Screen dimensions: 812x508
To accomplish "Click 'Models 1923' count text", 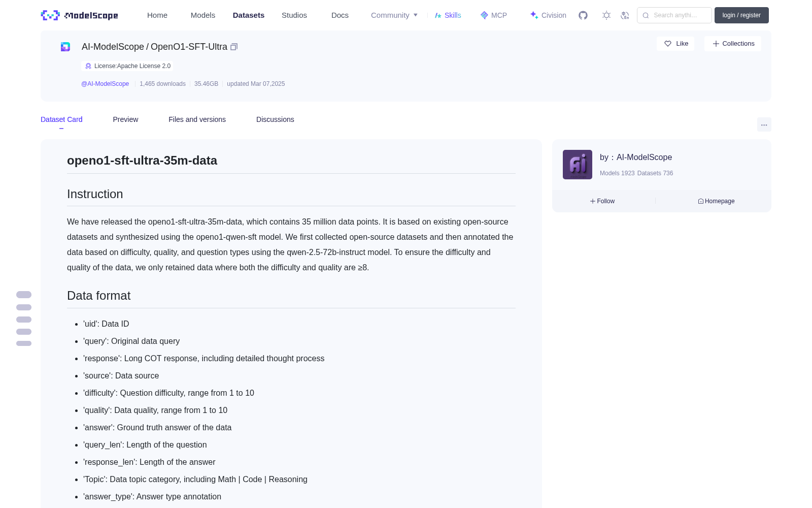I will (617, 173).
